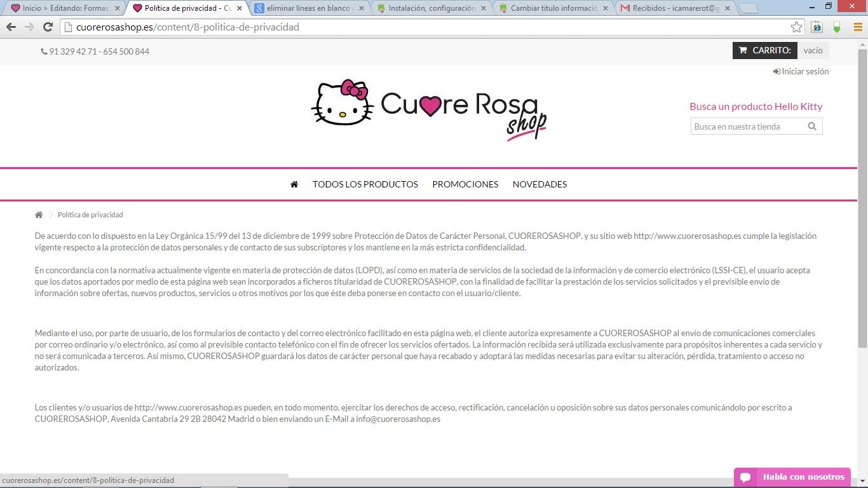Close the 'Cambiar titulo información' tab
Viewport: 868px width, 488px height.
606,8
